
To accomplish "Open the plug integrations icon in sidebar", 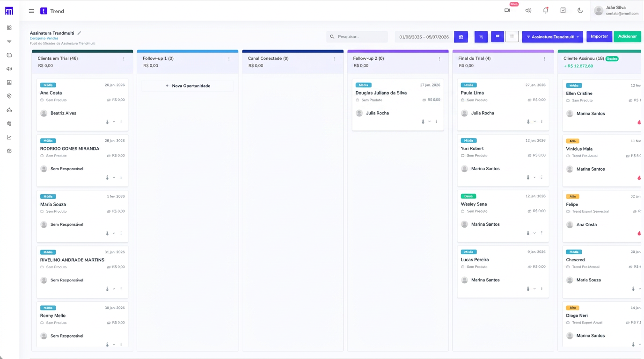I will [x=9, y=123].
